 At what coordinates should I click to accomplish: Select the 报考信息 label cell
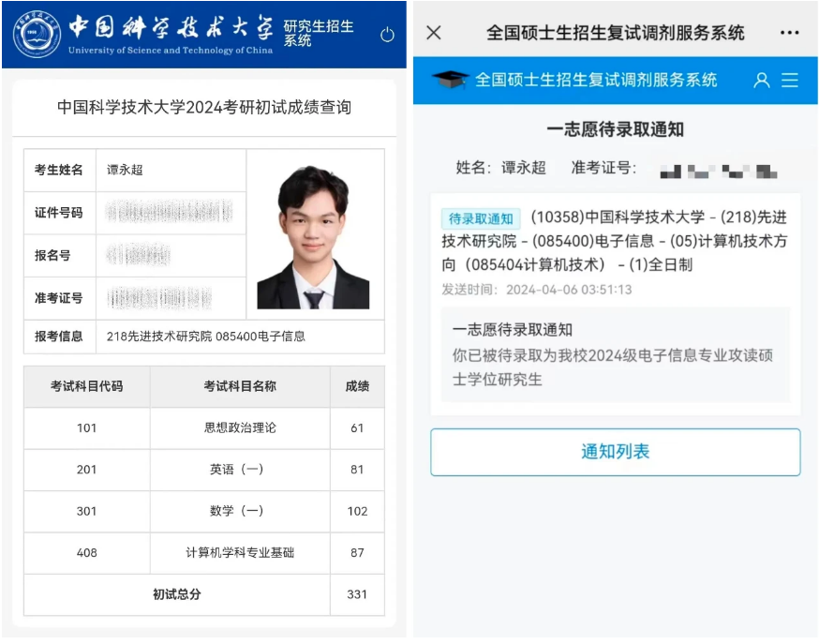click(59, 337)
